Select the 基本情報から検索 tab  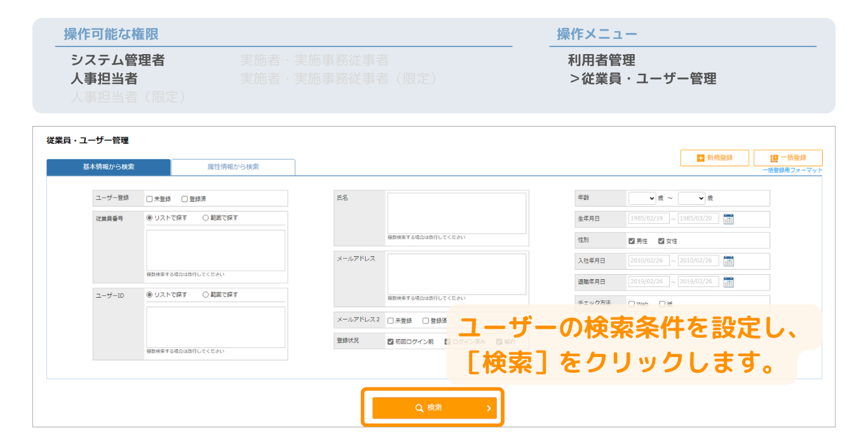point(109,167)
